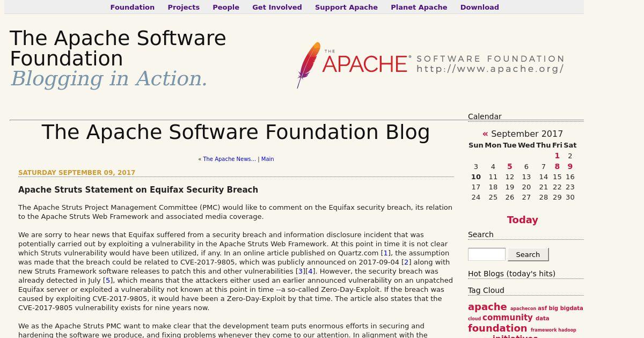Open reference link 3 in the article
644x338 pixels.
click(301, 271)
